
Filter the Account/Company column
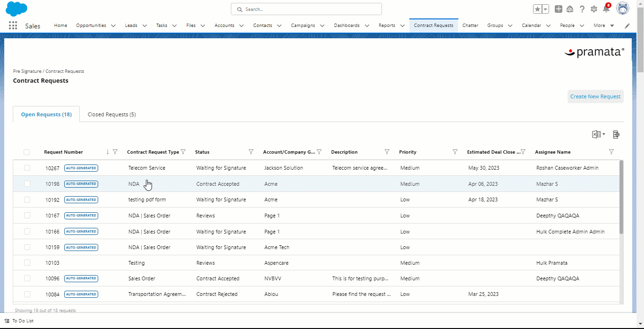(319, 152)
